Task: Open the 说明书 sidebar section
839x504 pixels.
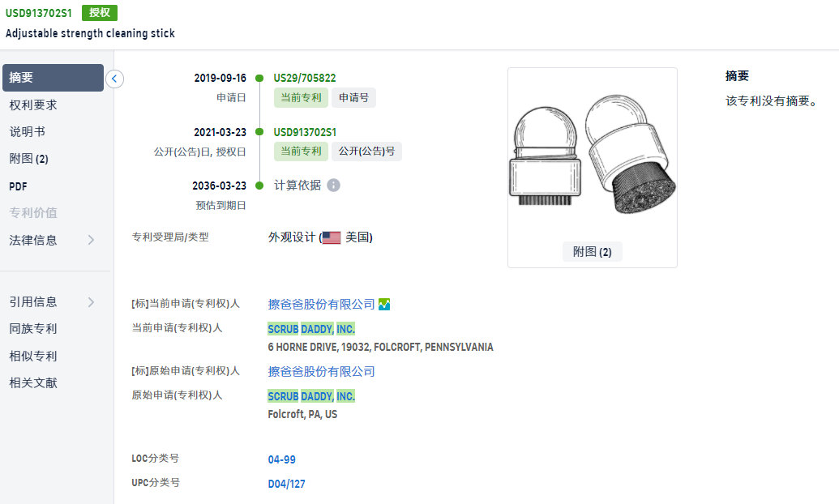Action: tap(28, 131)
